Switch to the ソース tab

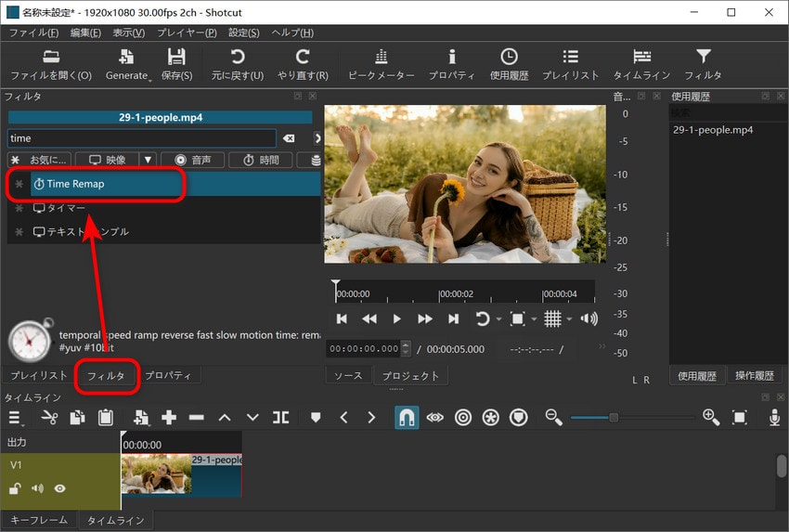[348, 375]
